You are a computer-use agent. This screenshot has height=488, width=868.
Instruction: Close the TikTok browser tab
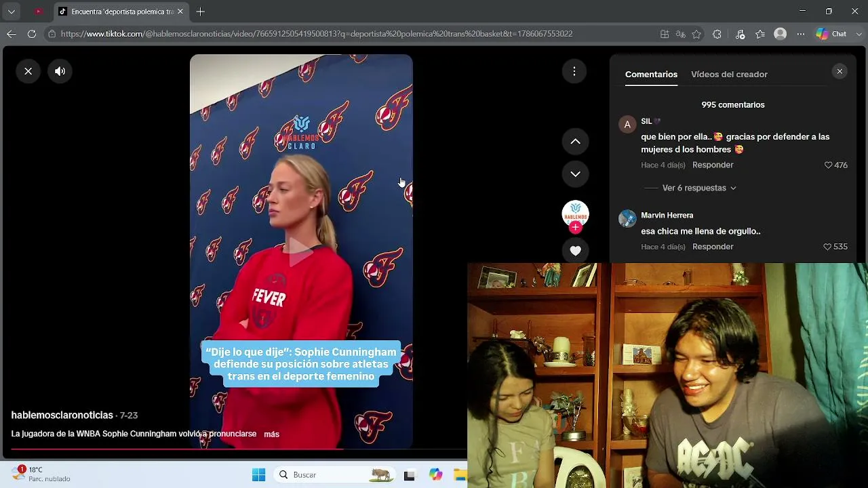click(180, 12)
